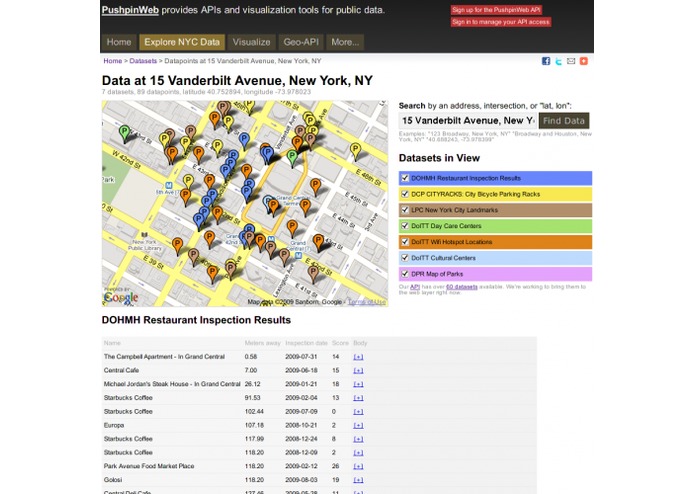
Task: Click the Name column header
Action: point(112,343)
